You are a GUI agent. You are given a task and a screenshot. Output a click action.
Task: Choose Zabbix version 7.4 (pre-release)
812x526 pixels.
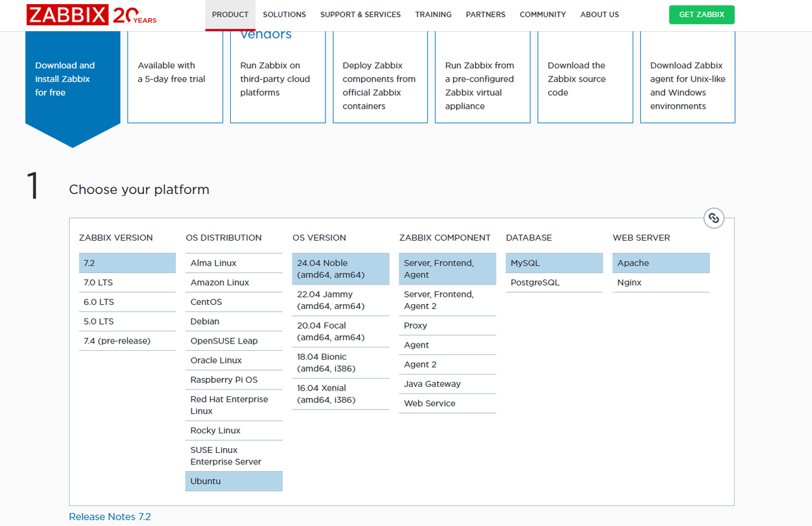pyautogui.click(x=127, y=341)
